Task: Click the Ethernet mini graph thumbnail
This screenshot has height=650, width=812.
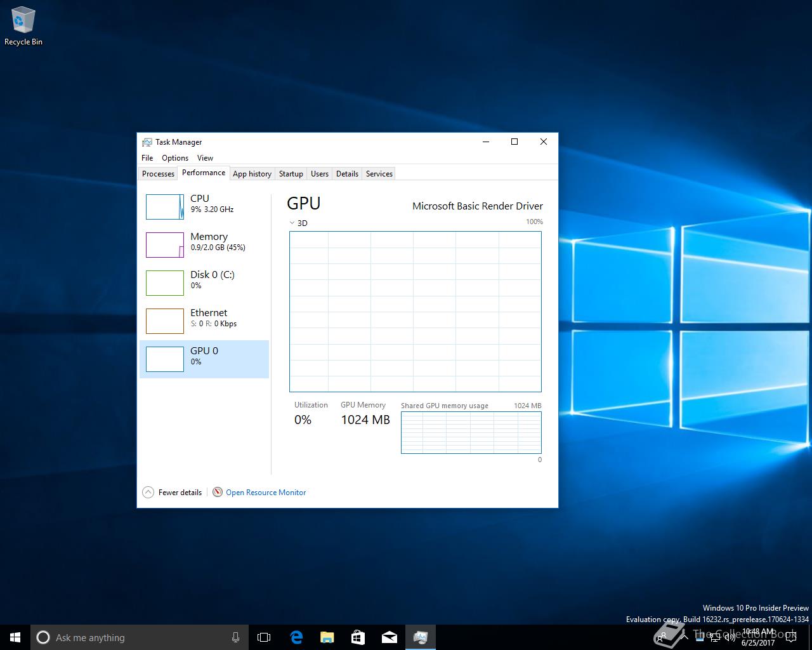Action: point(165,321)
